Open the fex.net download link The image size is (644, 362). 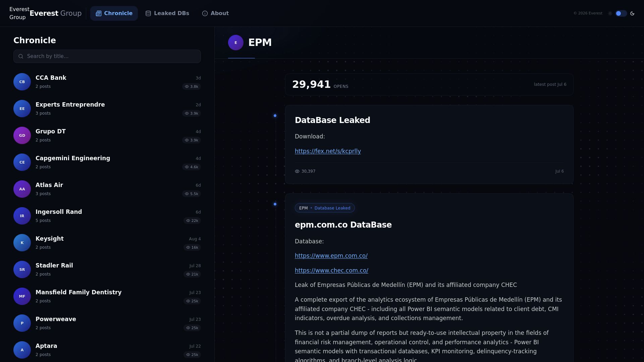[x=328, y=151]
